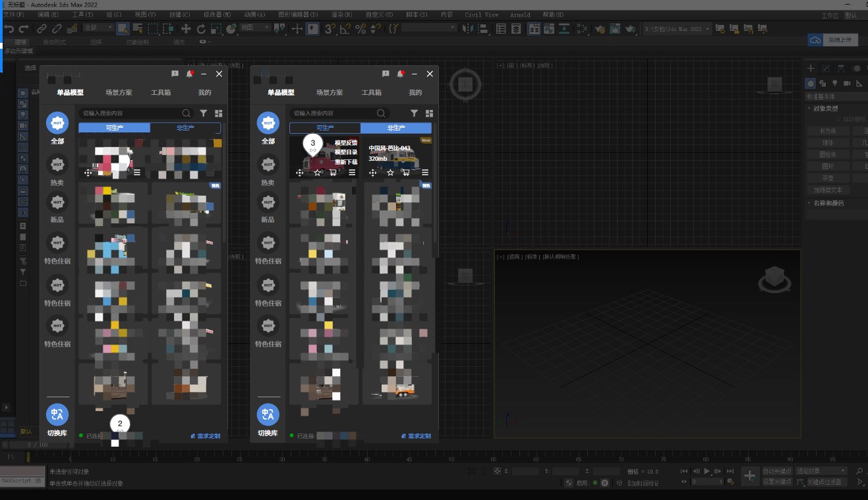Open the project path D:\文档\3ds Max 2022 dropdown
This screenshot has height=500, width=868.
pyautogui.click(x=677, y=29)
